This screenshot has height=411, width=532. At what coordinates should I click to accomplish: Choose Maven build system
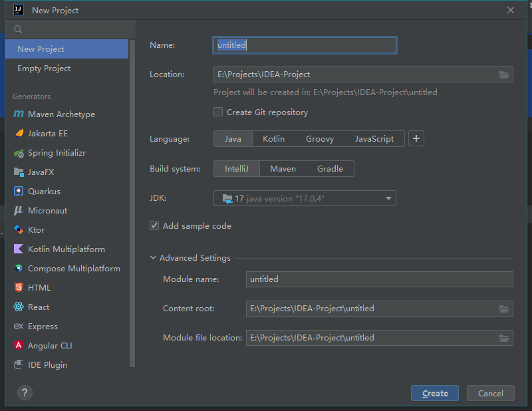click(x=283, y=169)
